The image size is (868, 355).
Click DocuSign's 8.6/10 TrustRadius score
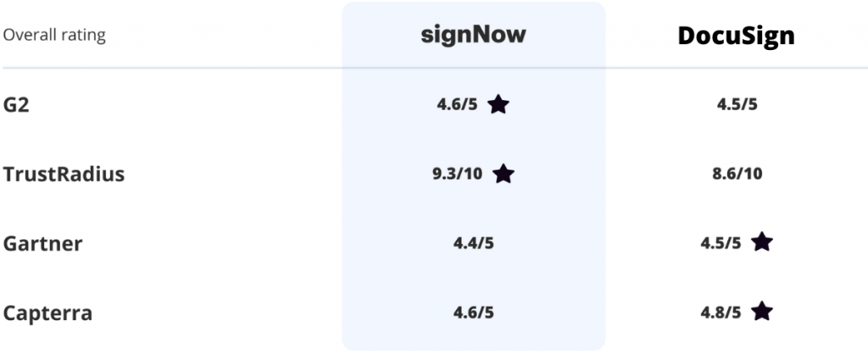(x=737, y=175)
